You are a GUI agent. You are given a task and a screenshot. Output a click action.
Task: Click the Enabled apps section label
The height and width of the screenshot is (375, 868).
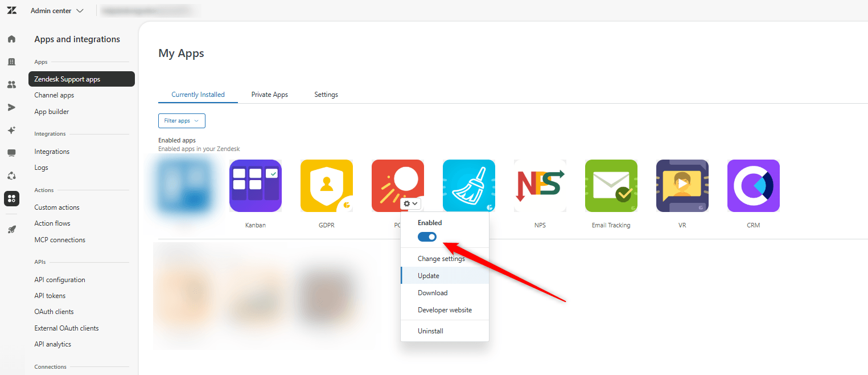pyautogui.click(x=177, y=140)
